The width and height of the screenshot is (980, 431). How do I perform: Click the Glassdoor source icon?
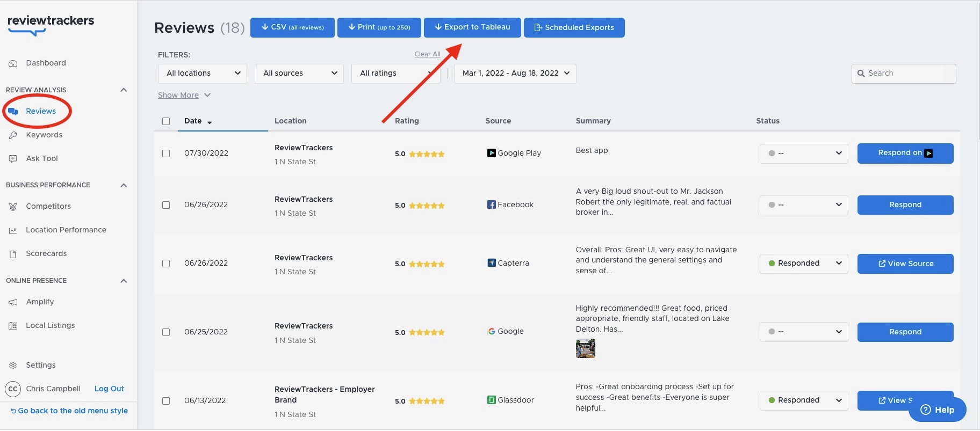tap(491, 400)
